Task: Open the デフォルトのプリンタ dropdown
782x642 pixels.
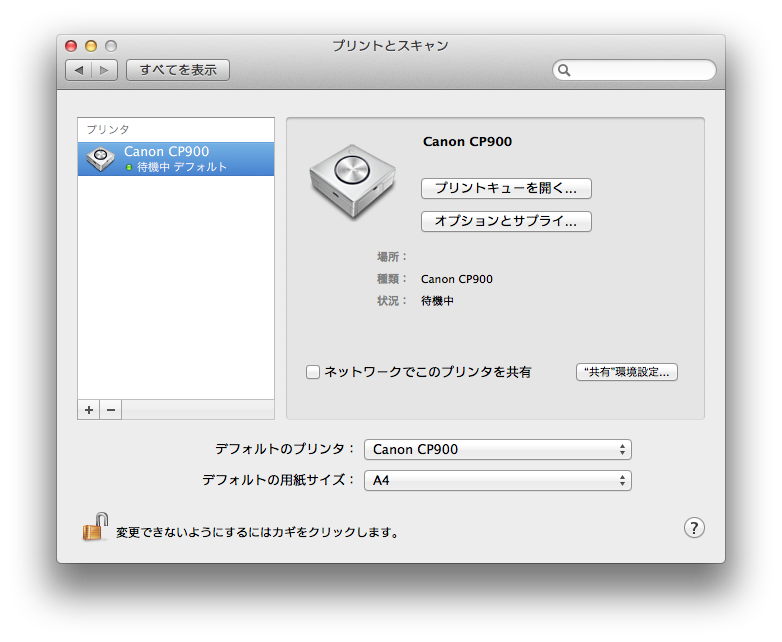Action: pos(498,449)
